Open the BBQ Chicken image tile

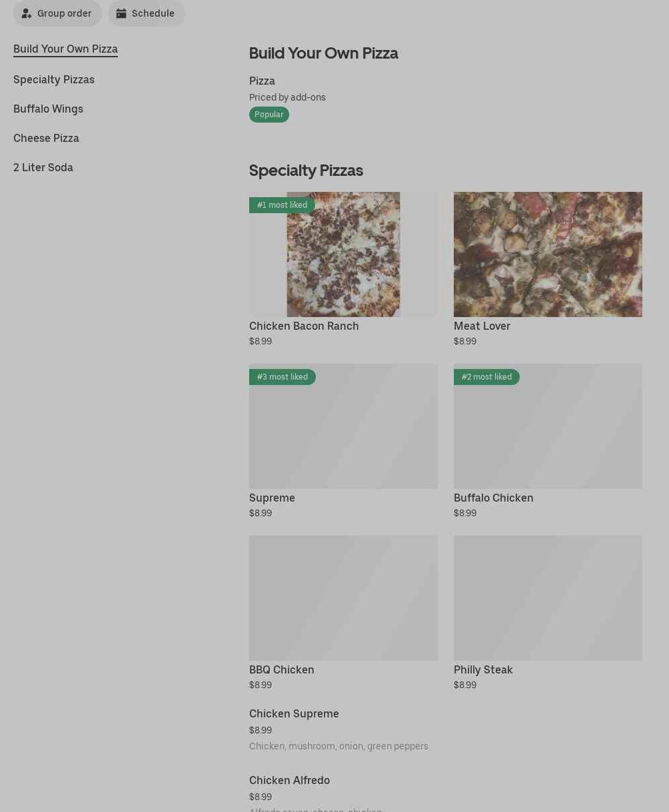pyautogui.click(x=343, y=598)
